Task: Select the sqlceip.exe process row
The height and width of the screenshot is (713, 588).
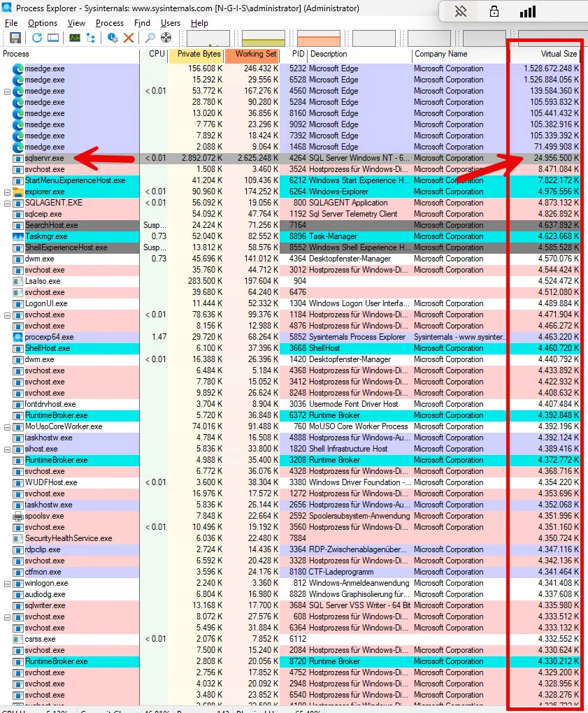Action: pyautogui.click(x=291, y=214)
